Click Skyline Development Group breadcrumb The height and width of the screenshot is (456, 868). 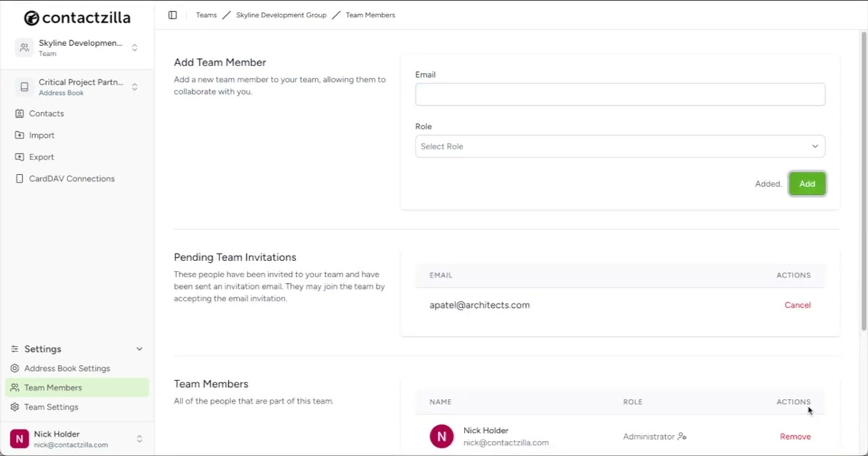[282, 15]
